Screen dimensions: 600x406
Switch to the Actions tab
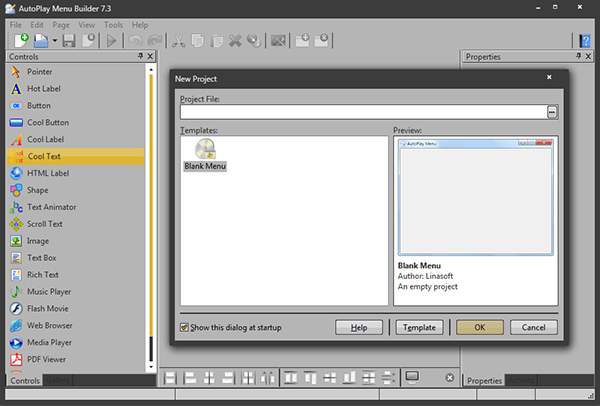521,380
